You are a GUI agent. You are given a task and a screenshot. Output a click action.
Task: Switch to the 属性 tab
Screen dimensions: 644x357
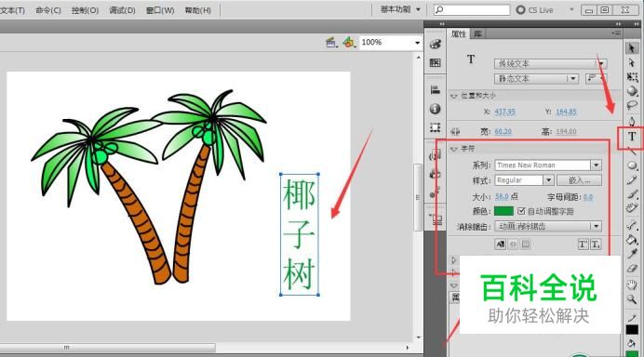click(459, 34)
